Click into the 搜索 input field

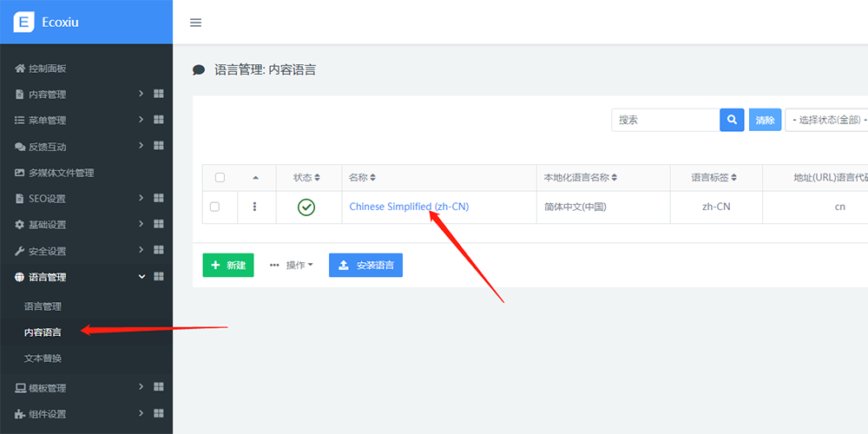coord(665,120)
